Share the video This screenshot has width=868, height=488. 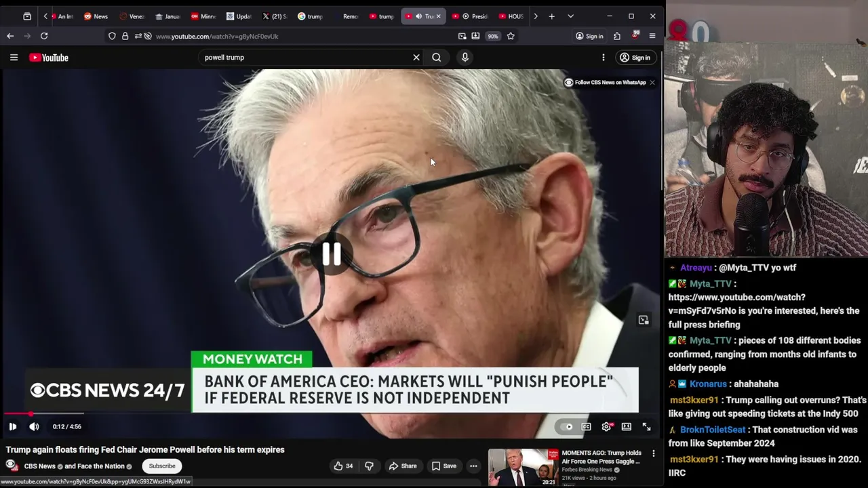pos(403,466)
